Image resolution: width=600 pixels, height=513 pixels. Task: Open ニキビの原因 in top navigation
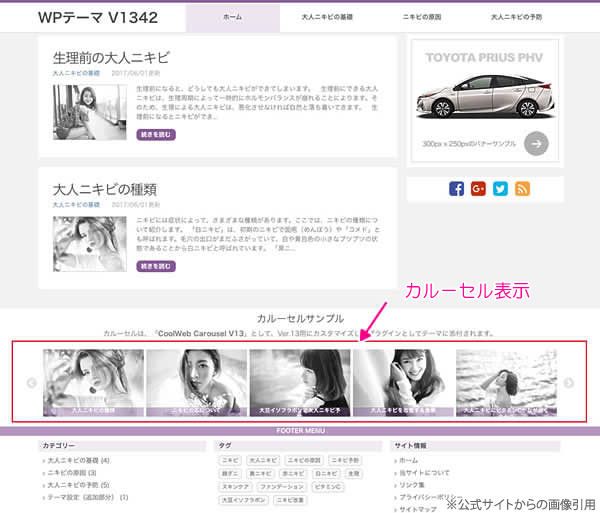(x=422, y=17)
